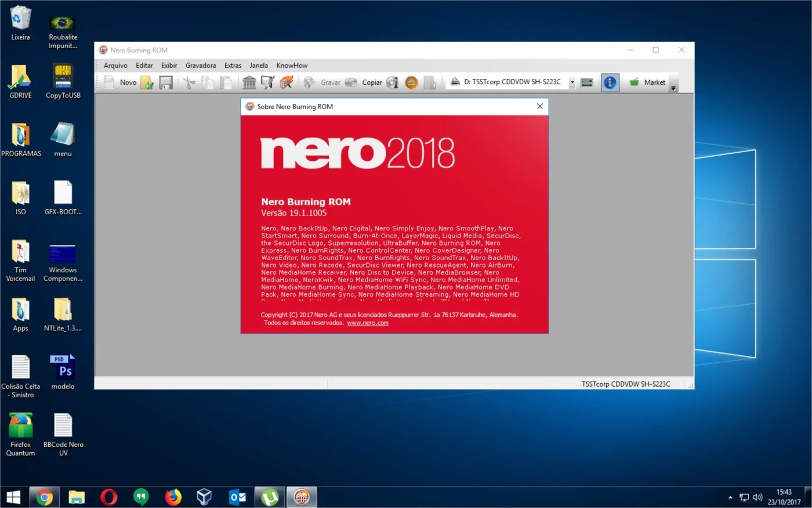
Task: Open the Windows Start menu
Action: 13,498
